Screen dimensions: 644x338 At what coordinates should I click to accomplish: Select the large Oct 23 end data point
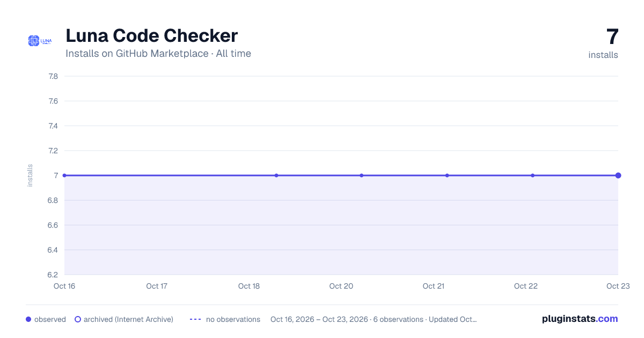(618, 175)
